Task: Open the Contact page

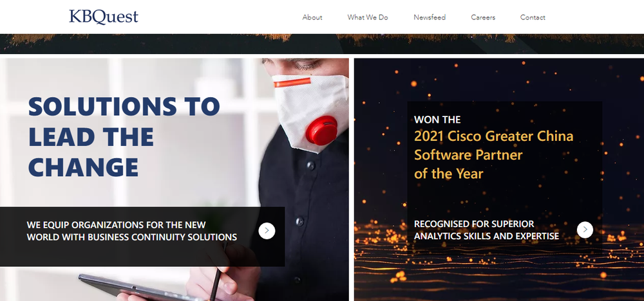Action: 533,17
